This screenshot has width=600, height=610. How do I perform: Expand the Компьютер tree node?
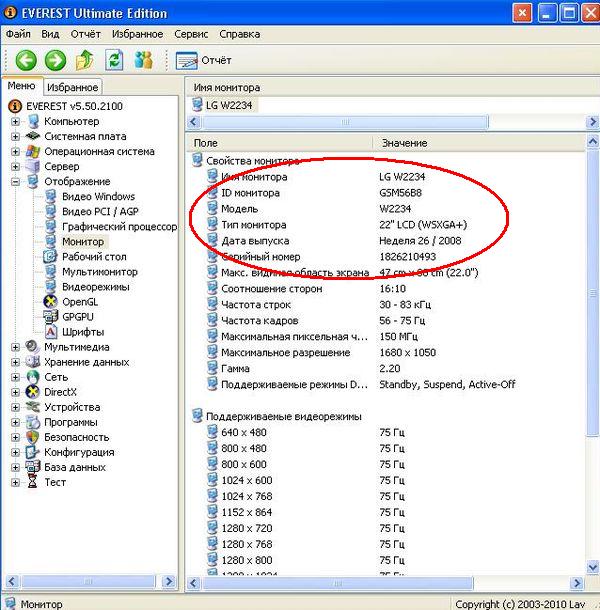(16, 122)
